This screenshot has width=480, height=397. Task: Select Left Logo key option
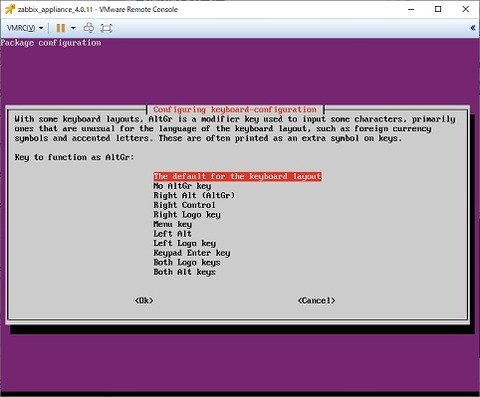click(x=185, y=243)
